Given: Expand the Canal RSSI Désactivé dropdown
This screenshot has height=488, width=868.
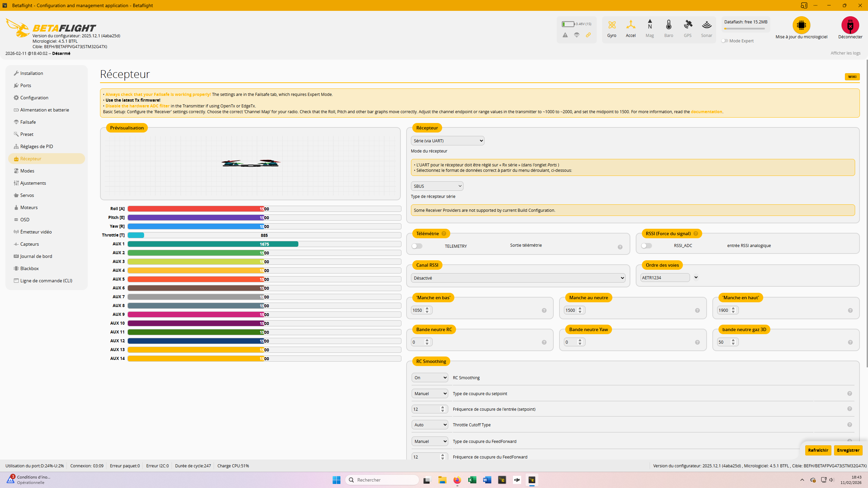Looking at the screenshot, I should pos(518,278).
